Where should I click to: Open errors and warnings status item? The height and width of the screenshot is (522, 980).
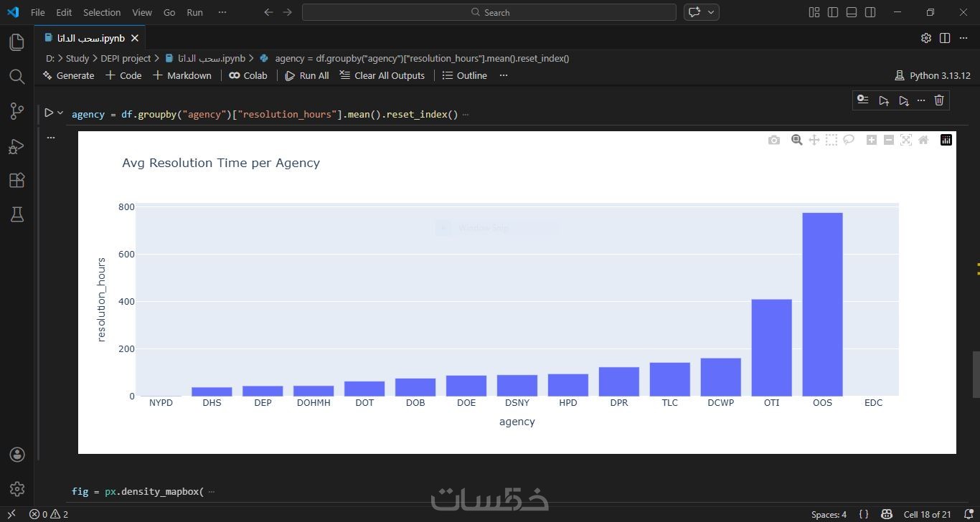click(49, 514)
